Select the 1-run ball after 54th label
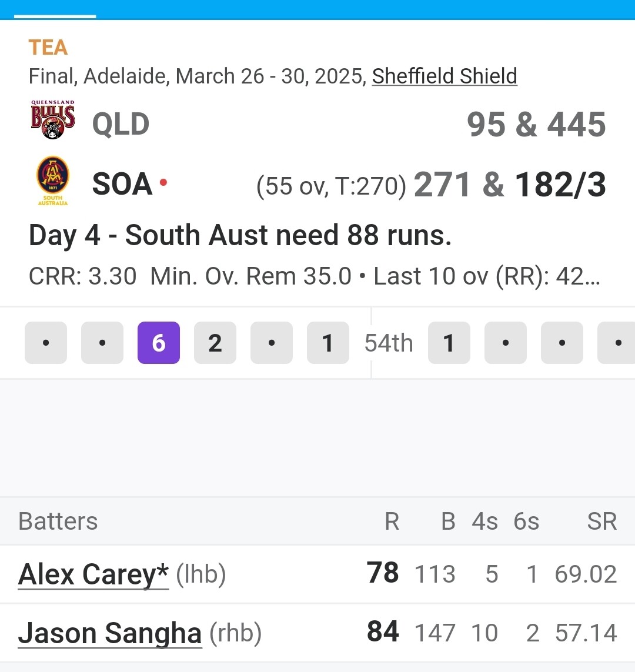Viewport: 635px width, 672px height. pyautogui.click(x=449, y=343)
